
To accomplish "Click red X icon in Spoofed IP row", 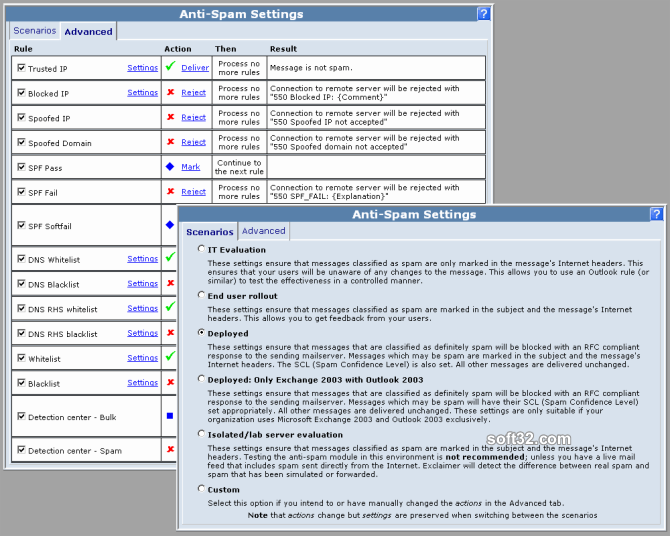I will (170, 117).
